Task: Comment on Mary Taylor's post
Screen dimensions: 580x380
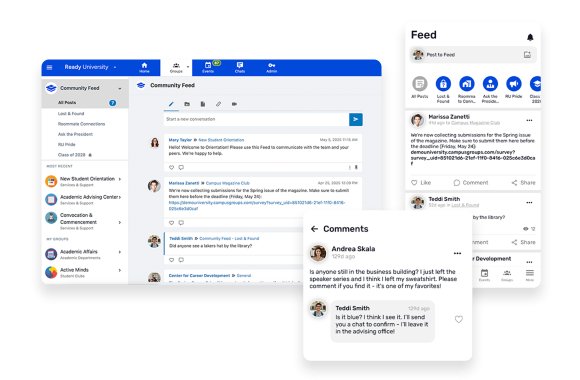Action: 181,168
